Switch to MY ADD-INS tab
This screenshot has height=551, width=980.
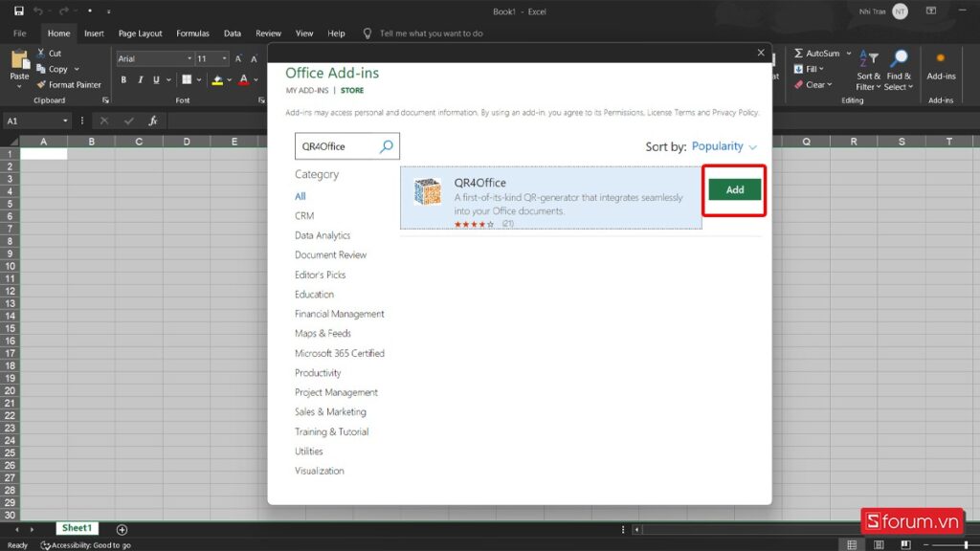coord(307,91)
